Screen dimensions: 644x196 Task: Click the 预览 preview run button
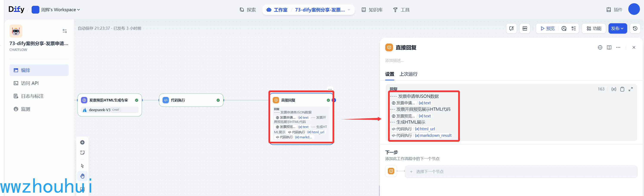tap(548, 28)
